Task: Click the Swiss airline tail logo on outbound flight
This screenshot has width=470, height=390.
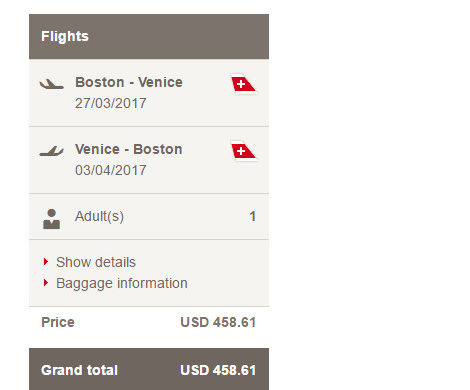Action: [x=244, y=84]
